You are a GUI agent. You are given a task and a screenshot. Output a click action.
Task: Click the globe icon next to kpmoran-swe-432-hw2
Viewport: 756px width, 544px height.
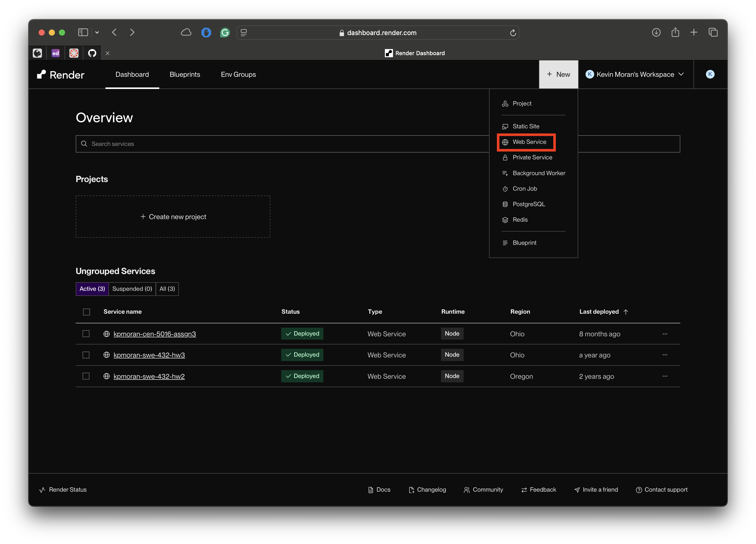tap(106, 376)
